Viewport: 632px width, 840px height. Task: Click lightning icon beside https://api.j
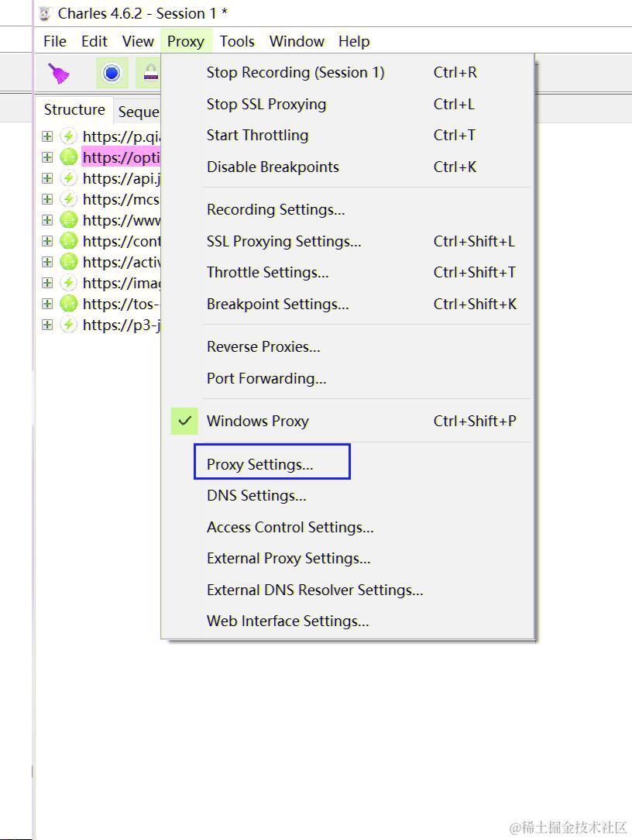[x=69, y=178]
